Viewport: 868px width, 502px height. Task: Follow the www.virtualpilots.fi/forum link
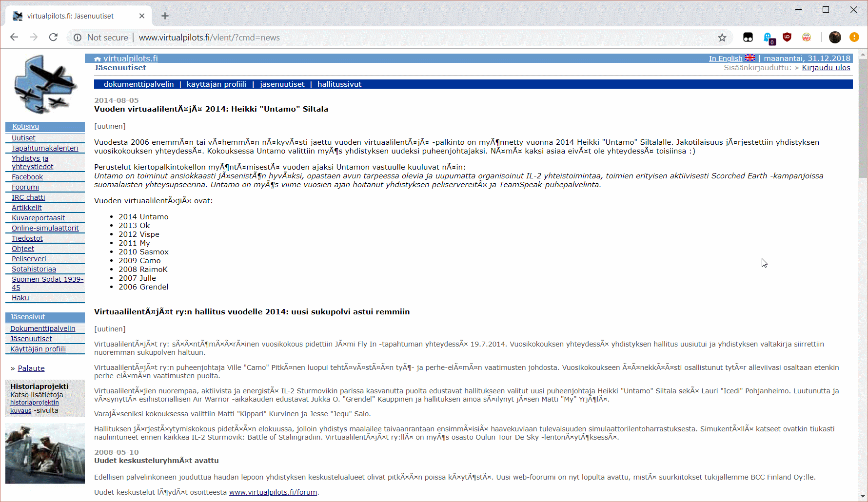273,492
